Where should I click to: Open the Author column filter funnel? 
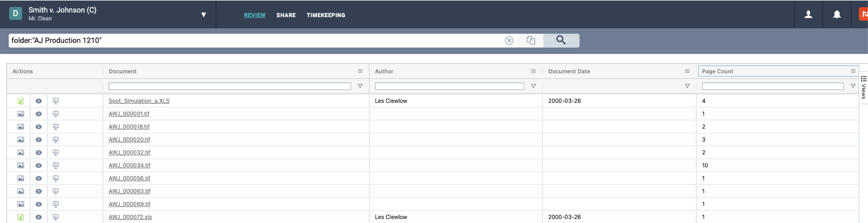(533, 86)
